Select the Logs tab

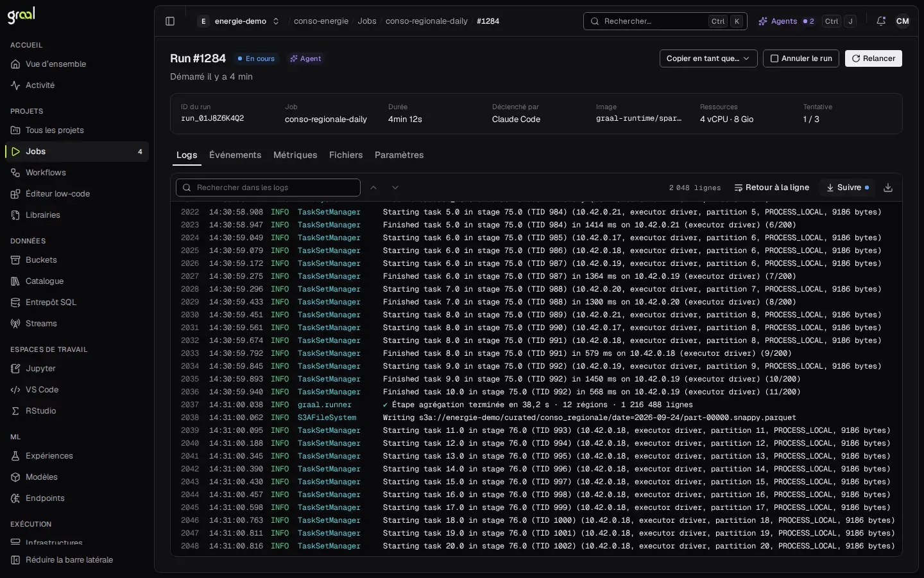click(187, 155)
